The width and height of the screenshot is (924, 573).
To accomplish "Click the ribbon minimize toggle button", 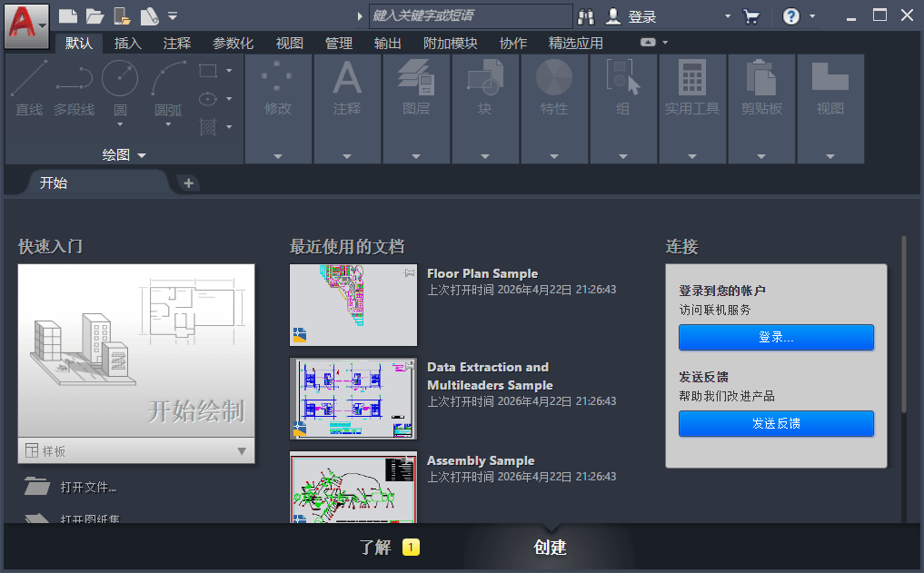I will 648,43.
